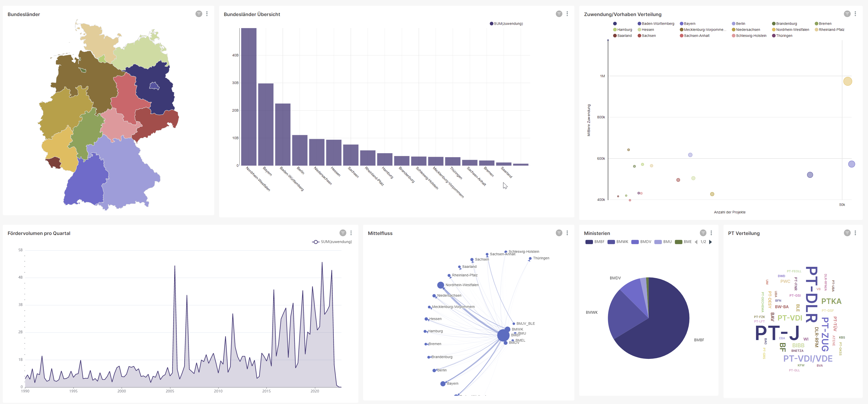Click BIBB in the word cloud
868x404 pixels.
point(798,345)
